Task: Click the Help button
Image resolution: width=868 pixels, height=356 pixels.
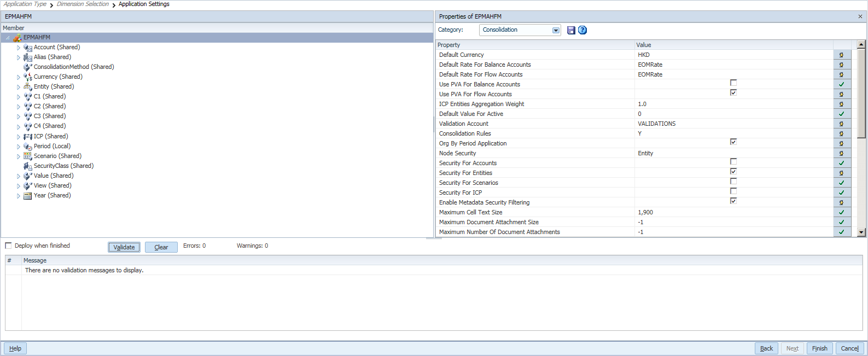Action: (x=15, y=348)
